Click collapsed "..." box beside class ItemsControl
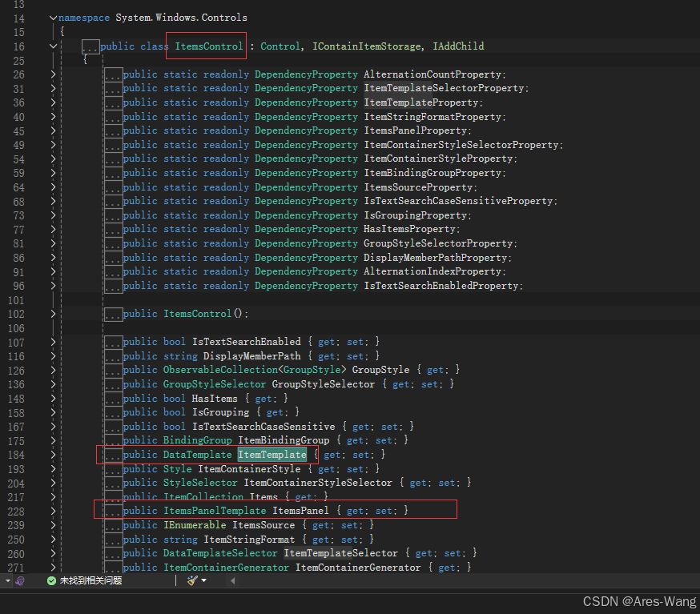This screenshot has width=700, height=614. (x=90, y=46)
